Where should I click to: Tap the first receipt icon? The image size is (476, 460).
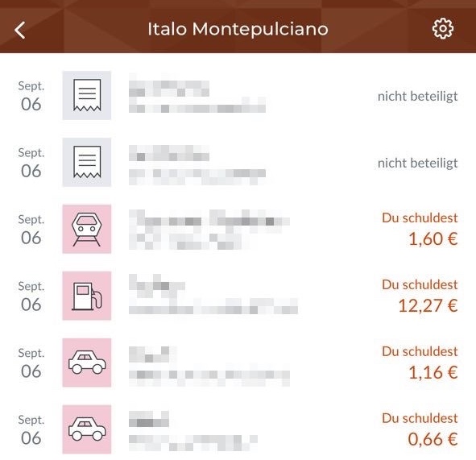pos(87,95)
